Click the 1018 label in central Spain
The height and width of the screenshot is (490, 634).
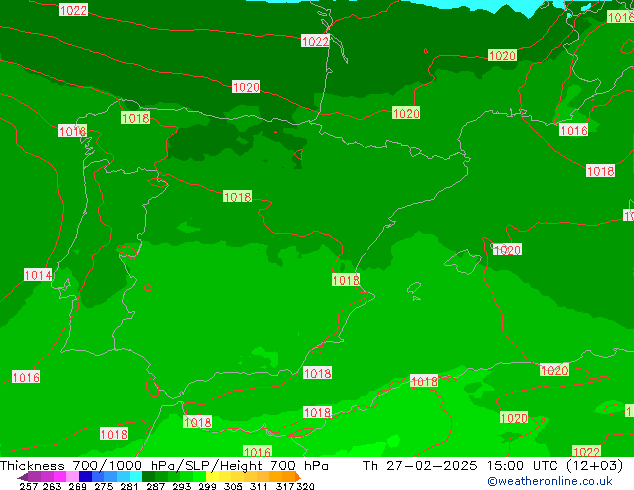(x=237, y=197)
